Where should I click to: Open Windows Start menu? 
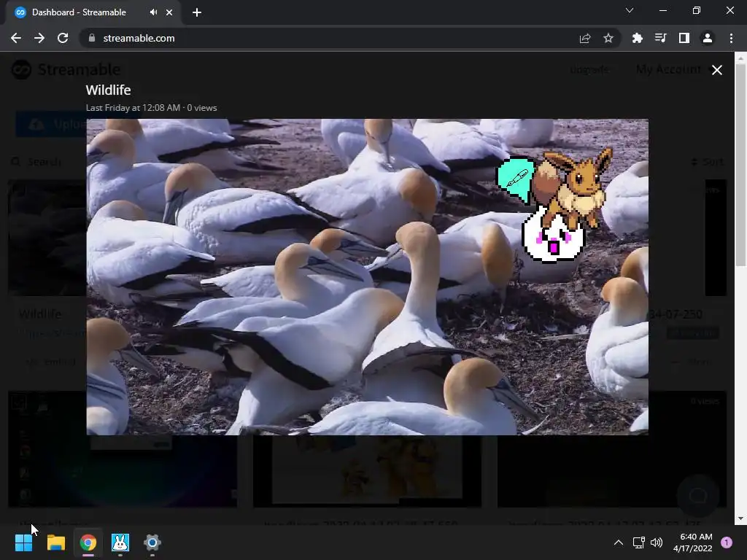[23, 542]
